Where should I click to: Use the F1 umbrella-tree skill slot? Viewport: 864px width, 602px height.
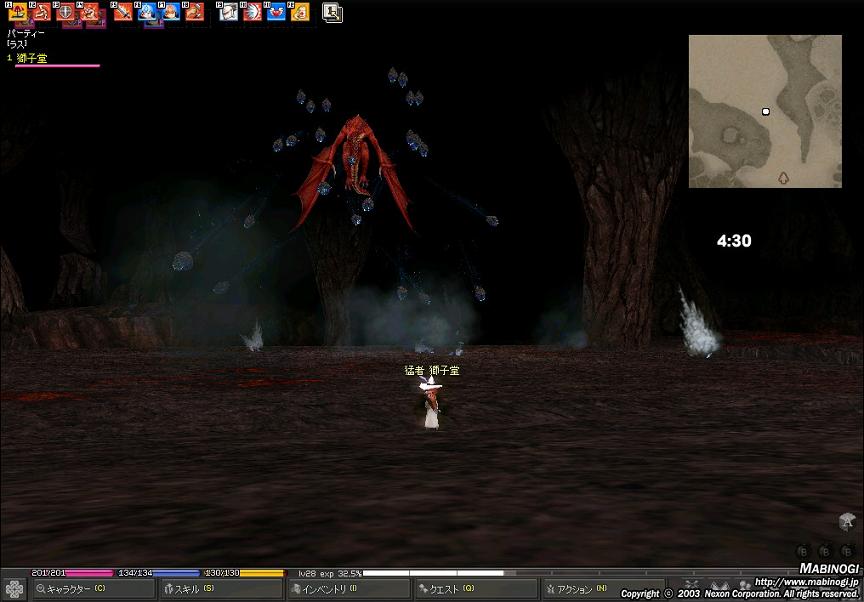click(18, 12)
